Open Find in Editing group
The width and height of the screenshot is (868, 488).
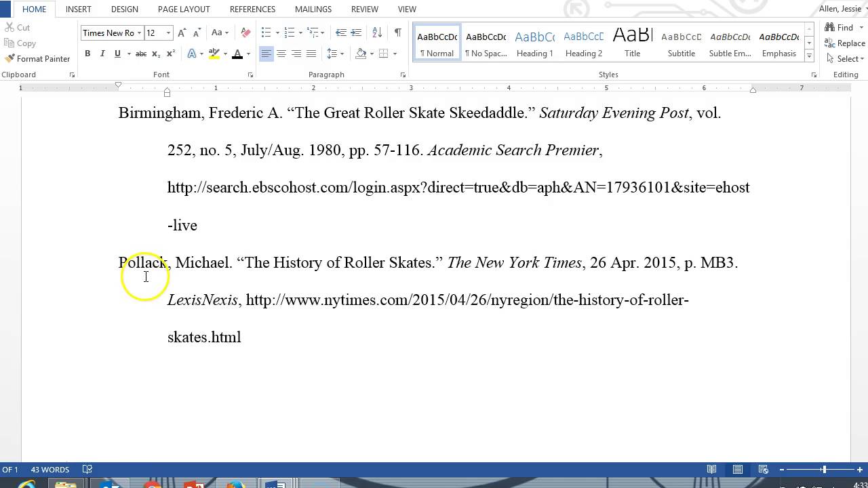point(839,28)
